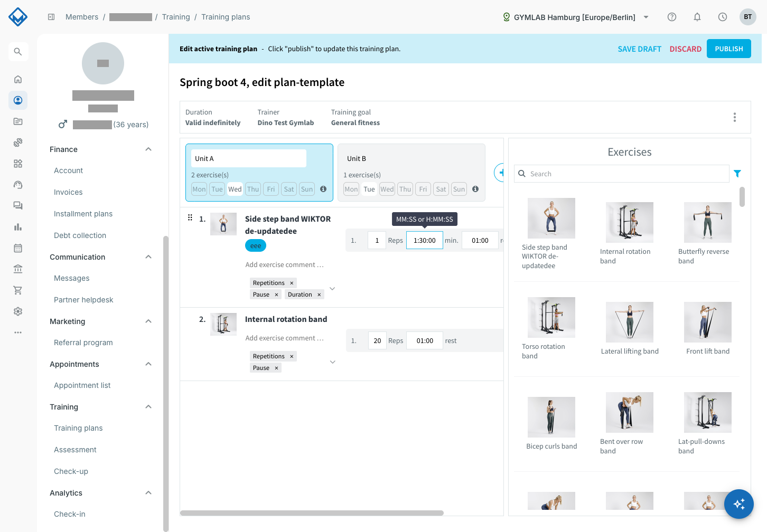Open the help question mark icon
This screenshot has height=532, width=767.
(672, 17)
